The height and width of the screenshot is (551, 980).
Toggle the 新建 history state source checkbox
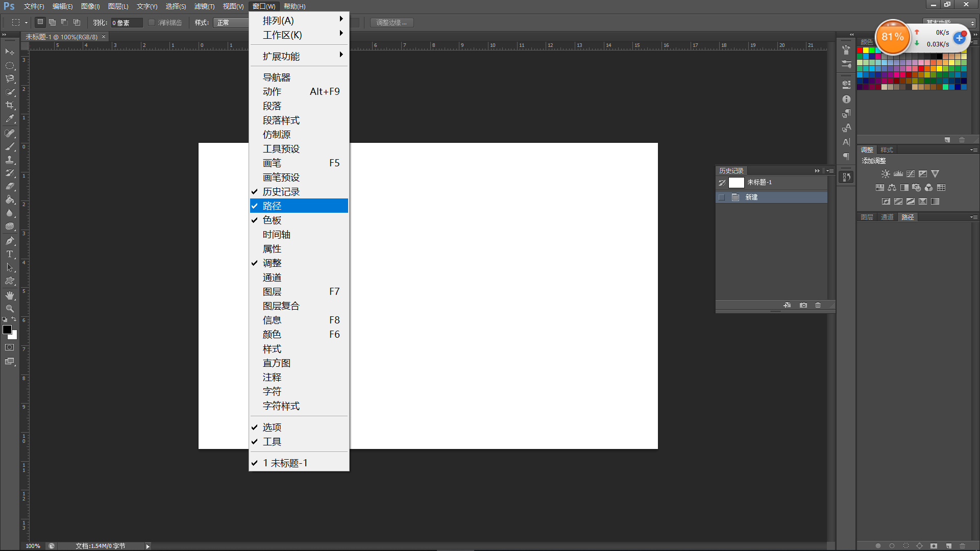(x=722, y=197)
